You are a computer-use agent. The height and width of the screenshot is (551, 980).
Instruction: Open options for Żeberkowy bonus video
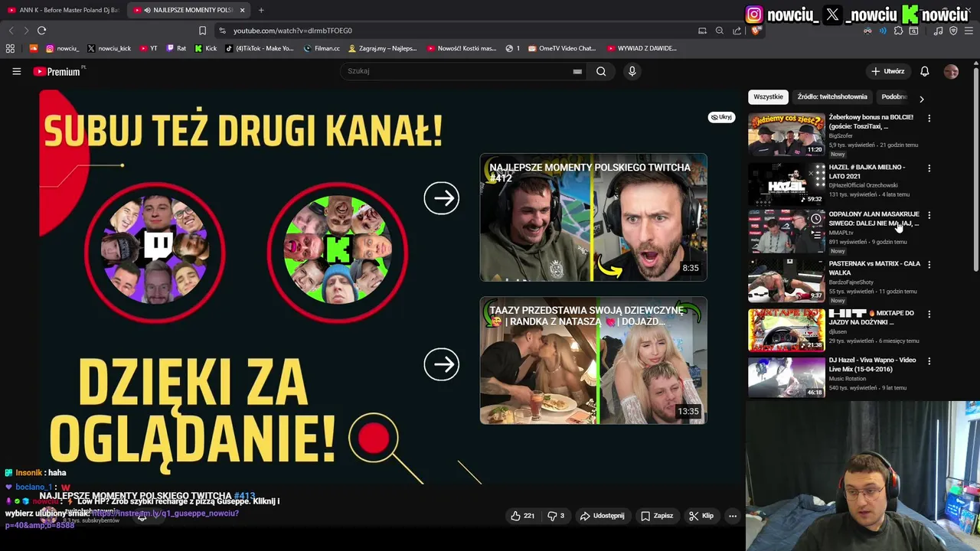[x=929, y=119]
